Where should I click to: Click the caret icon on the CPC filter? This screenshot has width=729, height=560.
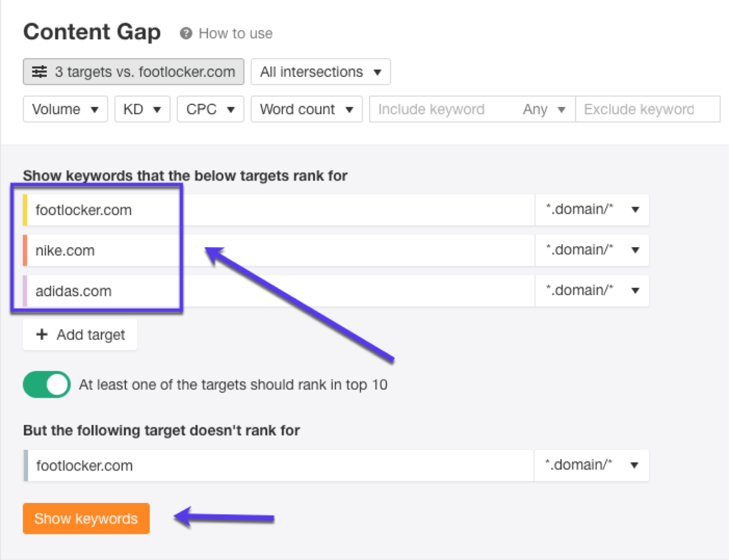tap(229, 109)
